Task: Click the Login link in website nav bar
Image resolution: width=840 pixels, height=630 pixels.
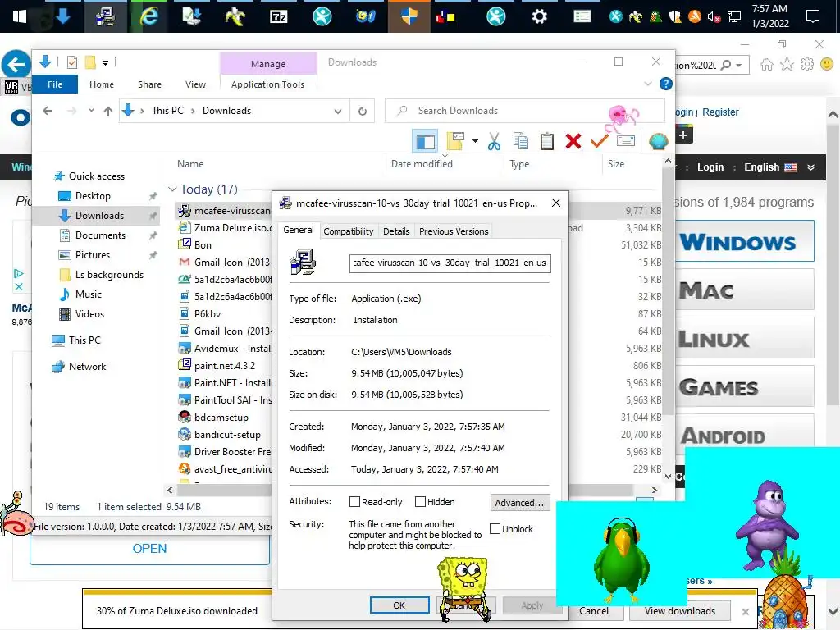Action: (710, 167)
